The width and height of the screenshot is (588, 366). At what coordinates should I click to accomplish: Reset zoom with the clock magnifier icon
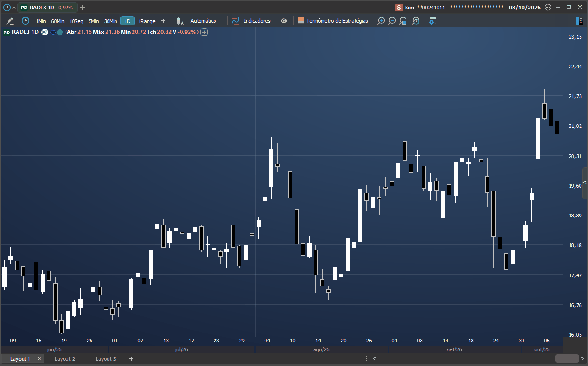coord(415,21)
